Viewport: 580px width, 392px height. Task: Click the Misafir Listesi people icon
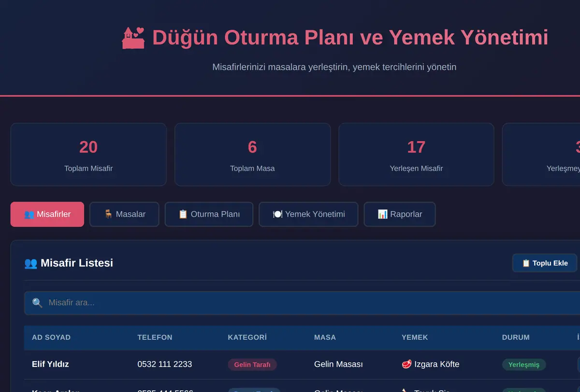30,263
